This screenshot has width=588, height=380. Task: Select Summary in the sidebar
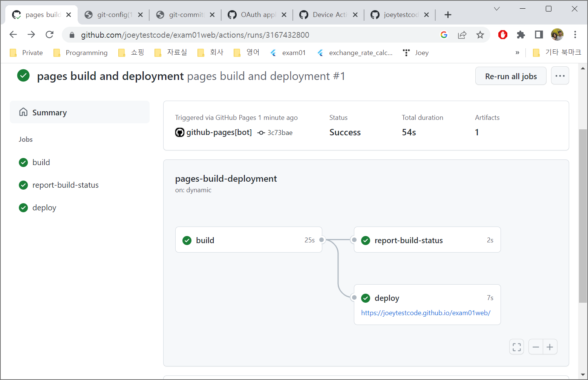(x=80, y=112)
